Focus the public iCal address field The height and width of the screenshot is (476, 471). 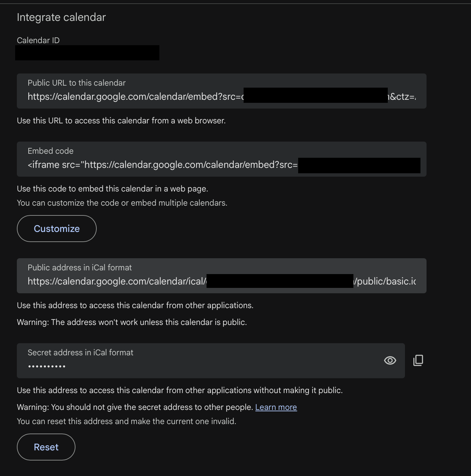pos(135,281)
